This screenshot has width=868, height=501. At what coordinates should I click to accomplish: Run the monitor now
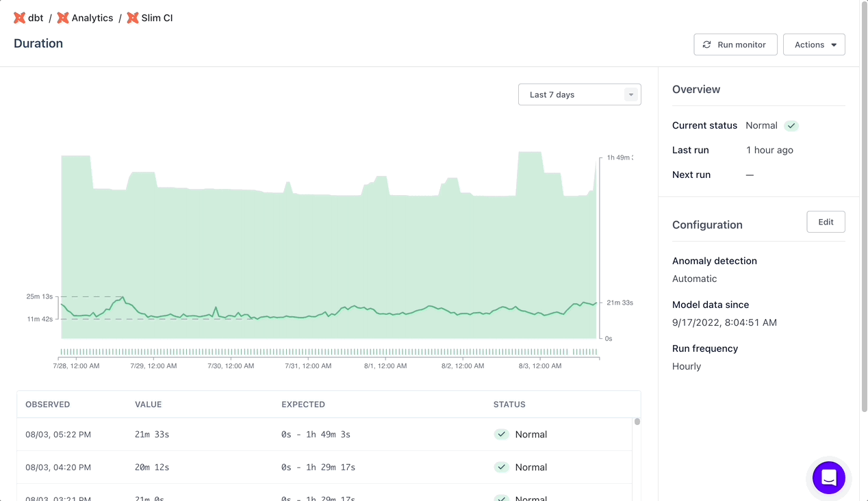[x=735, y=44]
